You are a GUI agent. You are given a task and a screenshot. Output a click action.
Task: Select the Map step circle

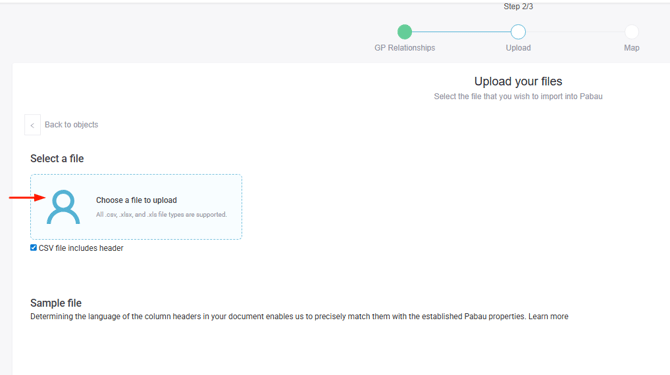pos(632,32)
